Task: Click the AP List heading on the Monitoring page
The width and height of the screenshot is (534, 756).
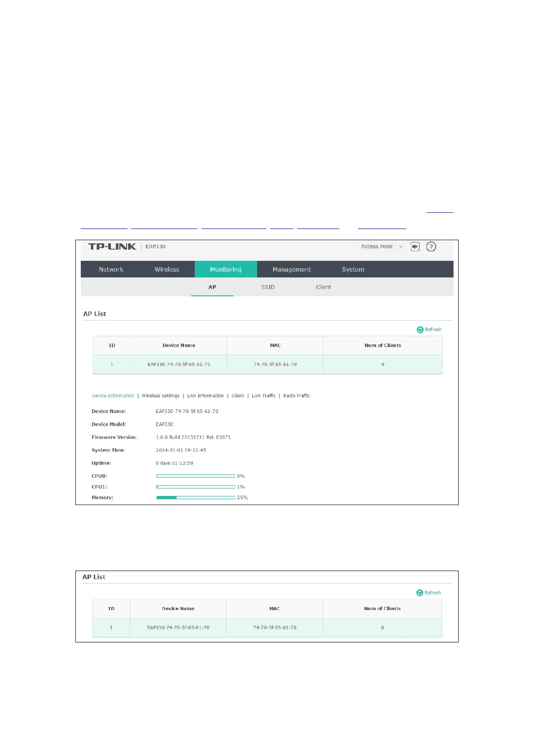Action: 95,314
